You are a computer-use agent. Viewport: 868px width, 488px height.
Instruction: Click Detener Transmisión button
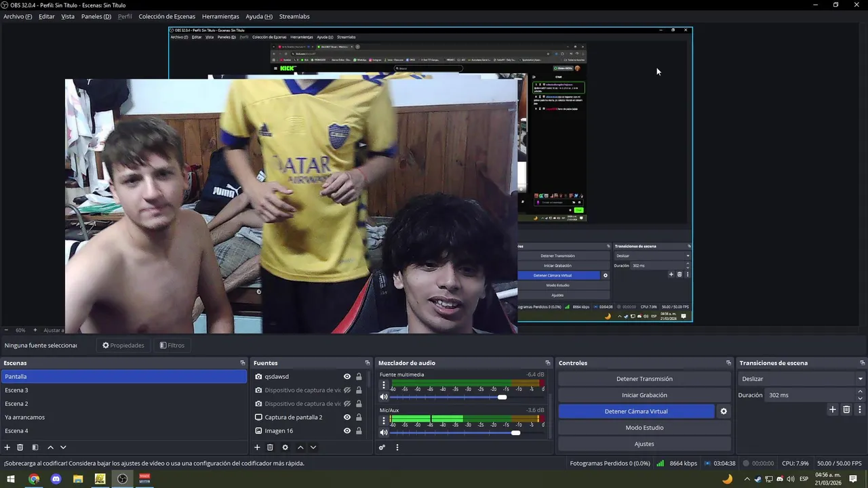coord(644,379)
